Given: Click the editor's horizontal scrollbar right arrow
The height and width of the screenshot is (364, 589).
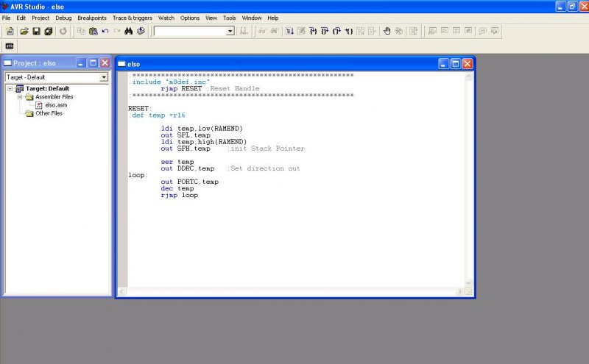Looking at the screenshot, I should pos(460,292).
